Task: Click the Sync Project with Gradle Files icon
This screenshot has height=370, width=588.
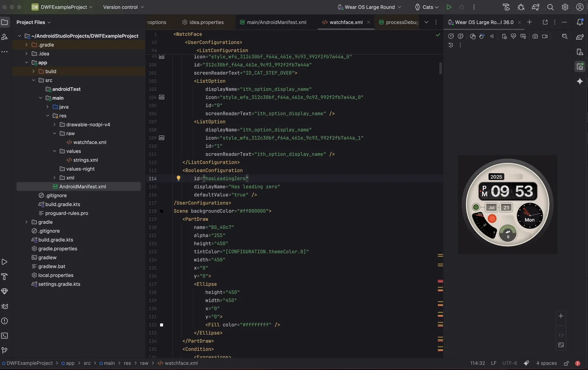Action: [535, 7]
